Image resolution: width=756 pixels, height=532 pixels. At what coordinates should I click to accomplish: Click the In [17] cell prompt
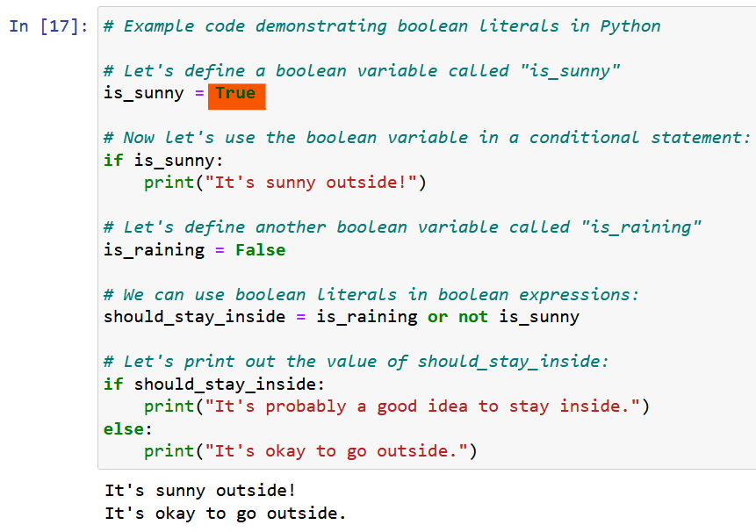(x=48, y=26)
